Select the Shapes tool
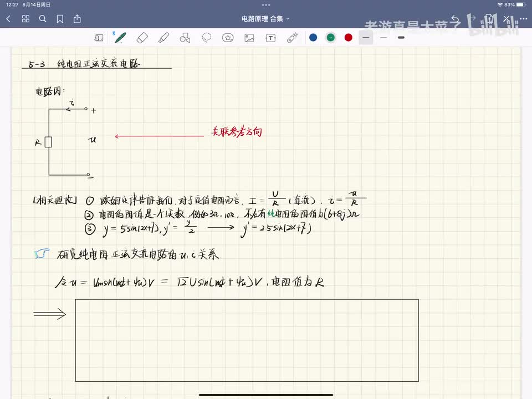This screenshot has height=399, width=532. pyautogui.click(x=185, y=38)
